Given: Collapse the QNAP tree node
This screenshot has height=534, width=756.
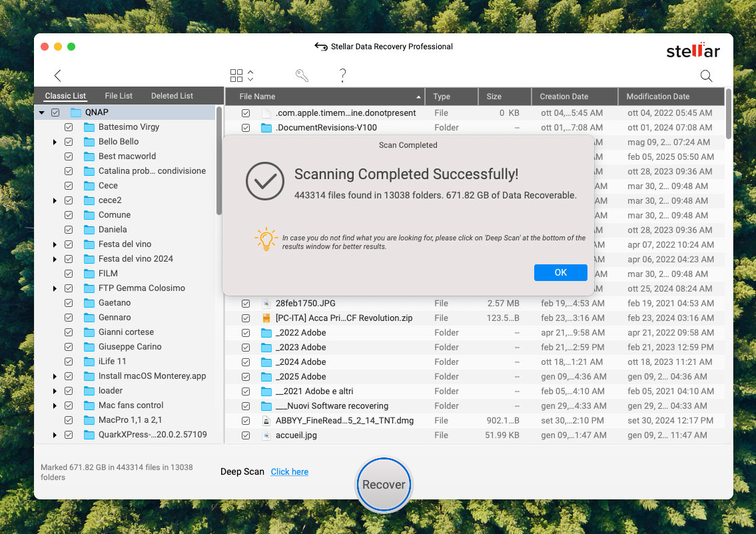Looking at the screenshot, I should click(x=42, y=113).
